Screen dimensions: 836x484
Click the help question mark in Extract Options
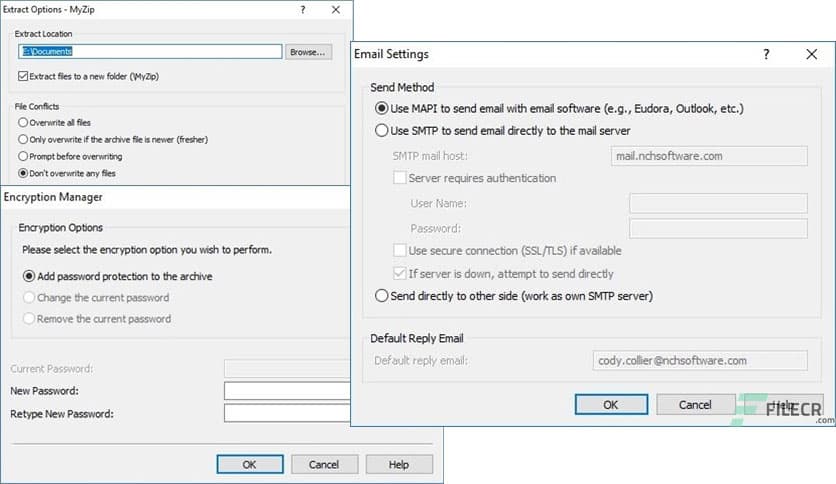point(303,10)
